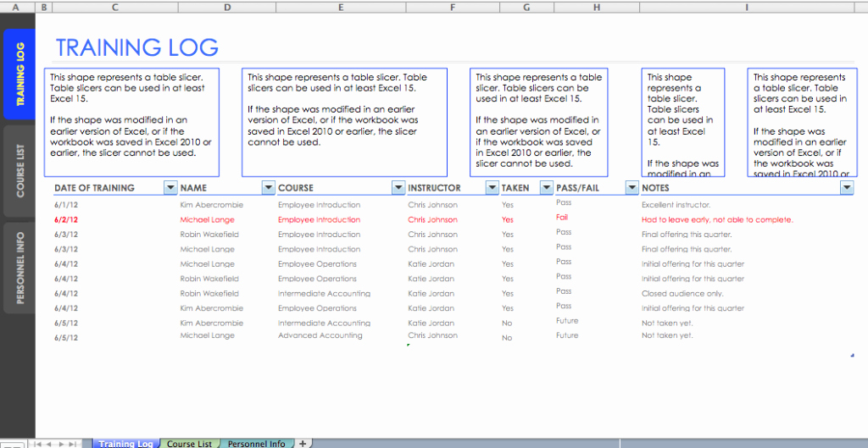Image resolution: width=868 pixels, height=448 pixels.
Task: Select column I header
Action: pyautogui.click(x=748, y=7)
